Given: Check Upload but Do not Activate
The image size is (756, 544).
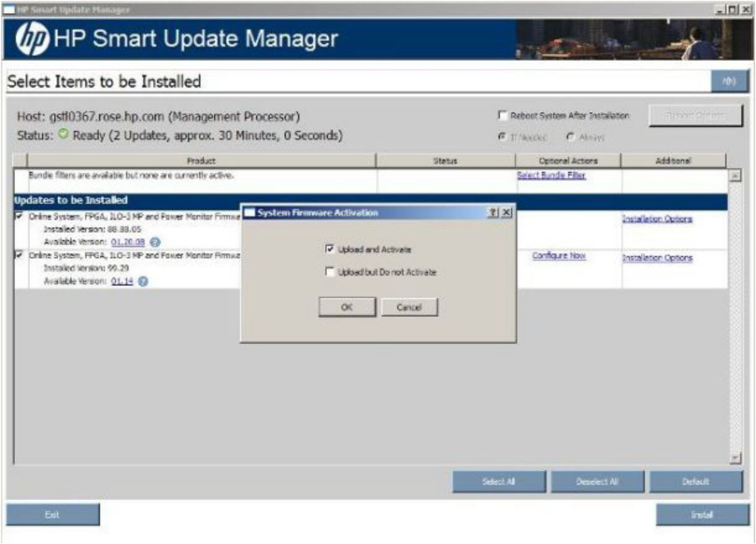Looking at the screenshot, I should (x=330, y=272).
